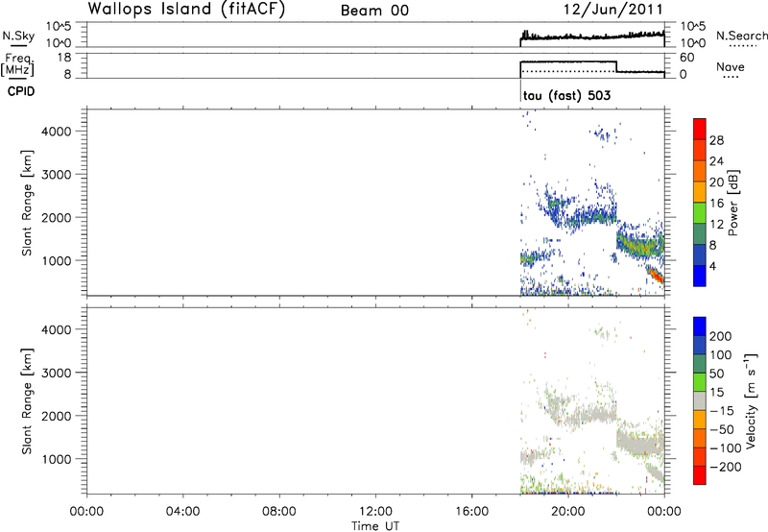Click the '16:00' time axis label
The height and width of the screenshot is (532, 768).
click(x=471, y=512)
